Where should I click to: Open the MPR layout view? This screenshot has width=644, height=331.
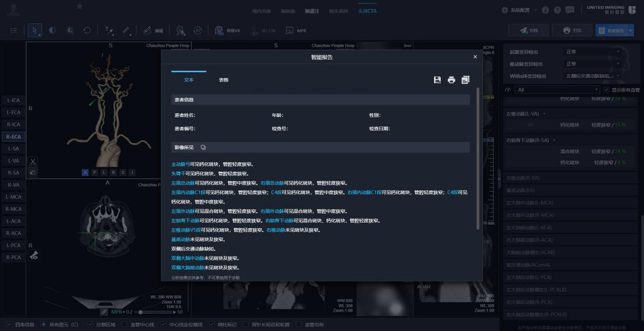point(296,31)
